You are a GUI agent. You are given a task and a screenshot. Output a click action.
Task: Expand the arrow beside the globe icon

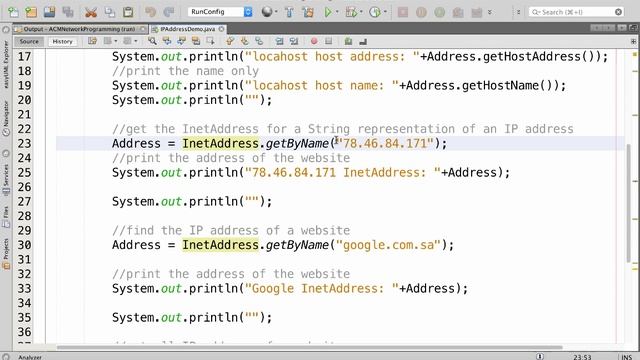(276, 12)
